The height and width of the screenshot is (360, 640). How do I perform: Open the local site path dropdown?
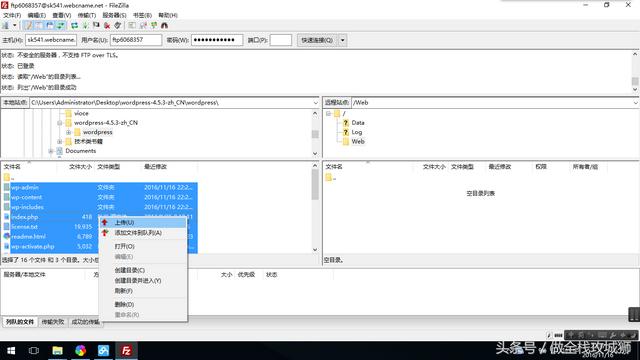pos(316,102)
